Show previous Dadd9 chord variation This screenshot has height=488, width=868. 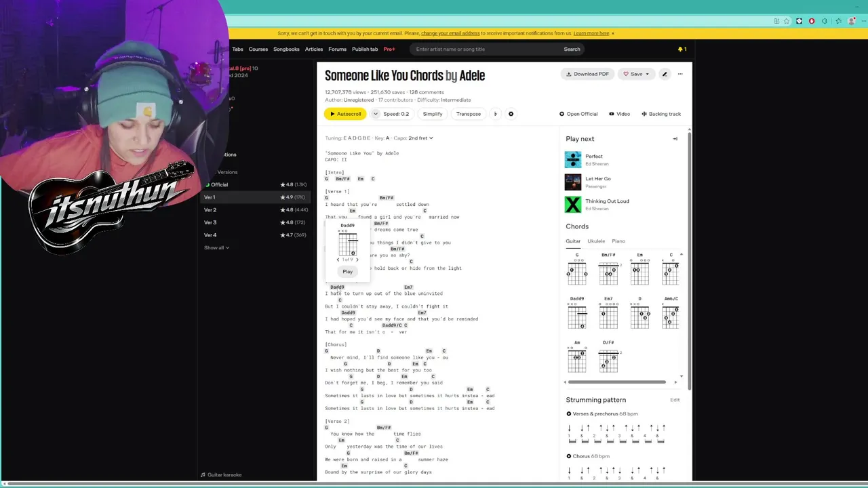pos(338,260)
